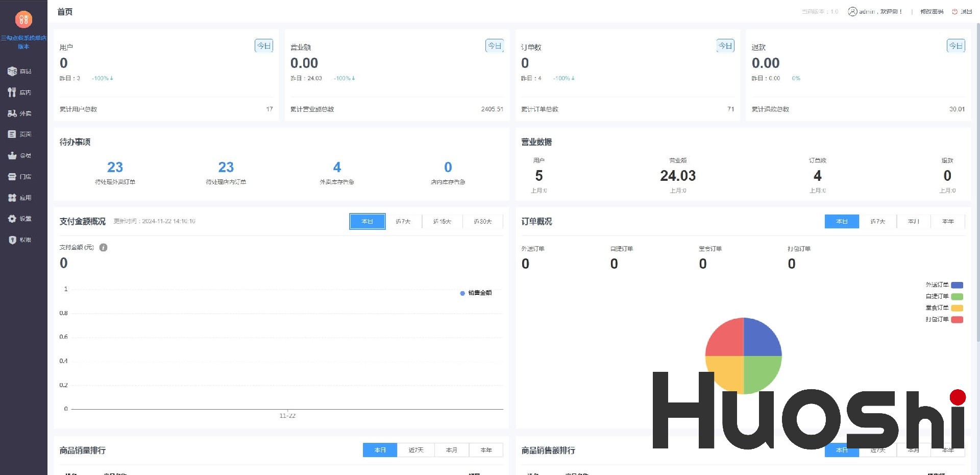Open the 店内 fork-and-knife sidebar icon
980x475 pixels.
(x=12, y=92)
